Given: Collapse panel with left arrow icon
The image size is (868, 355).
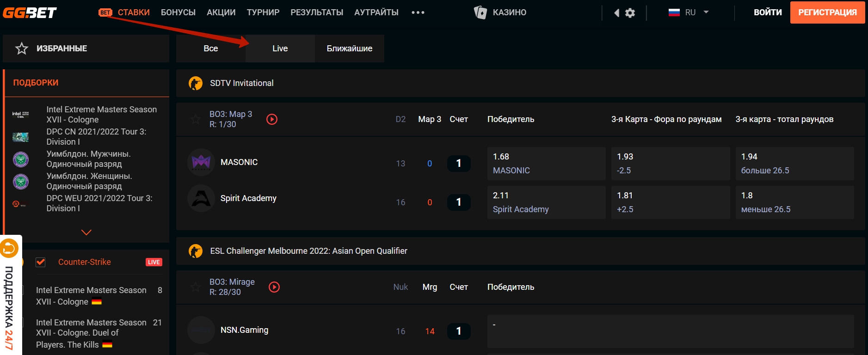Looking at the screenshot, I should [x=616, y=13].
